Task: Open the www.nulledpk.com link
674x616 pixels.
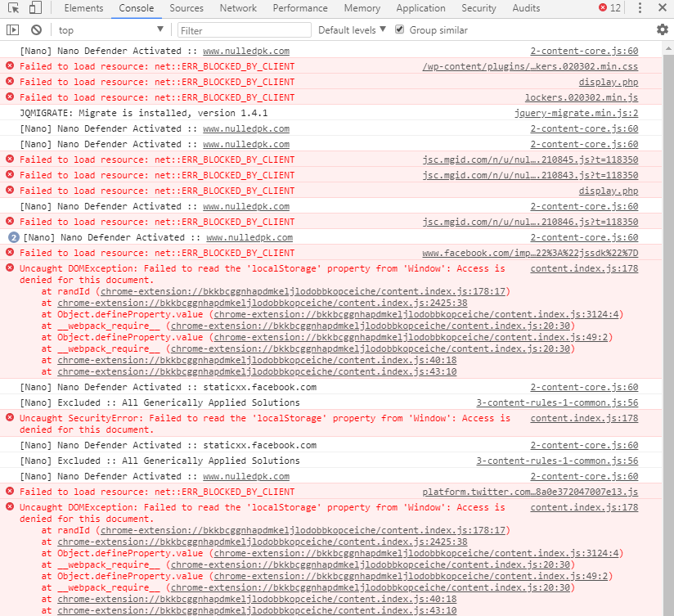Action: click(x=246, y=51)
